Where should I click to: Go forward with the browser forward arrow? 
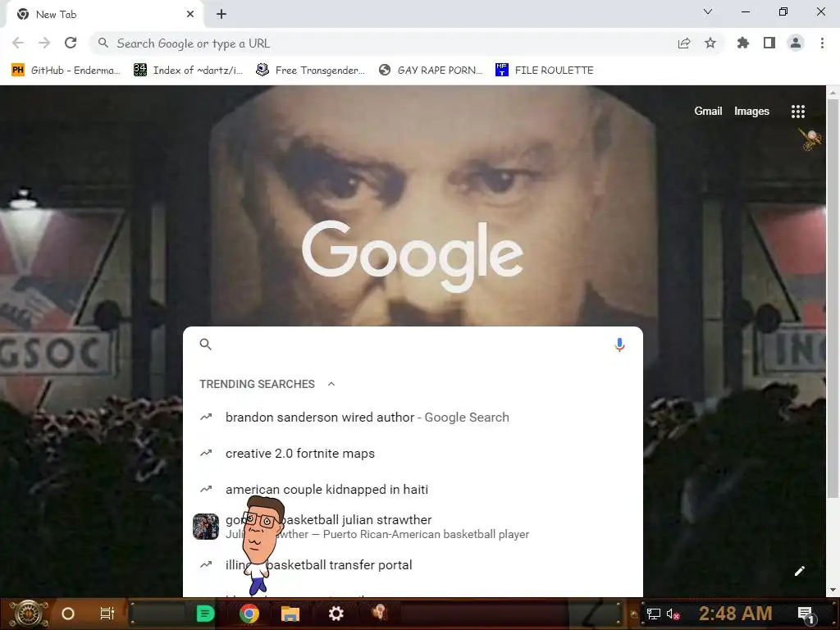tap(44, 43)
